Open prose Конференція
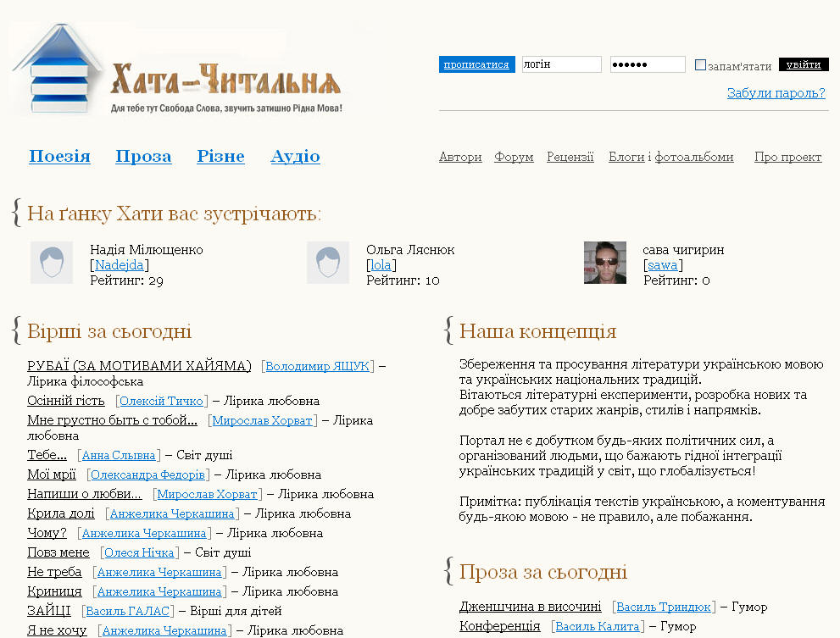Screen dimensions: 840x638 tap(500, 625)
